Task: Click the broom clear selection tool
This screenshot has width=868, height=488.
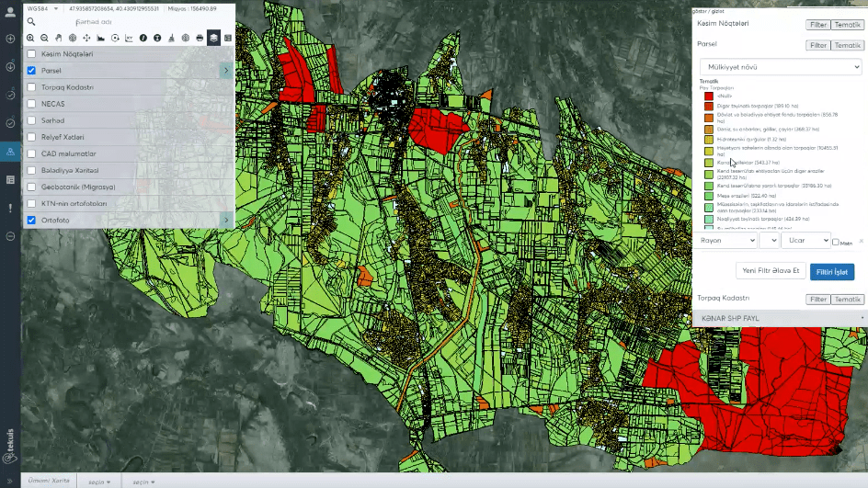Action: pos(172,39)
